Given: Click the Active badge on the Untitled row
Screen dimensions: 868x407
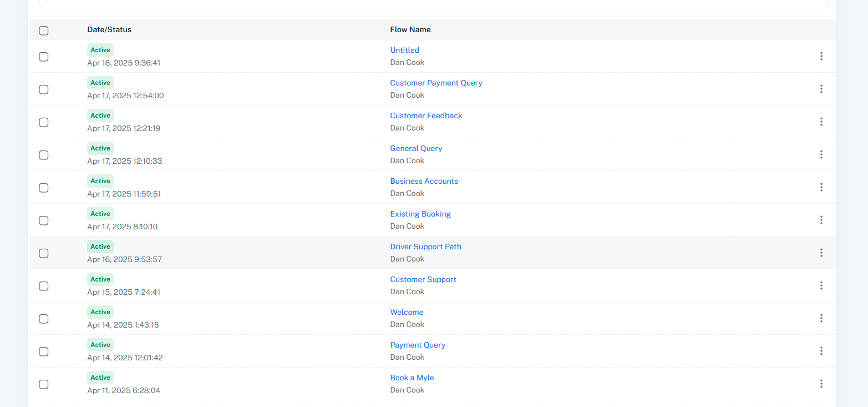Looking at the screenshot, I should (x=100, y=50).
